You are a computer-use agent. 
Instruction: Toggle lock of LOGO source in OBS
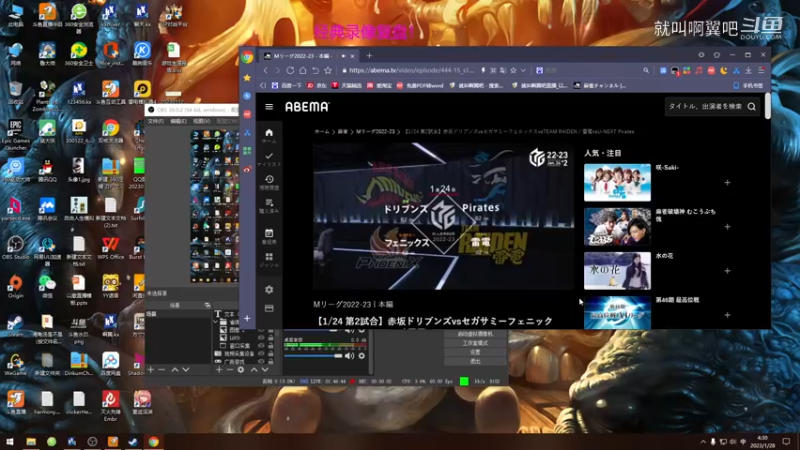point(270,338)
